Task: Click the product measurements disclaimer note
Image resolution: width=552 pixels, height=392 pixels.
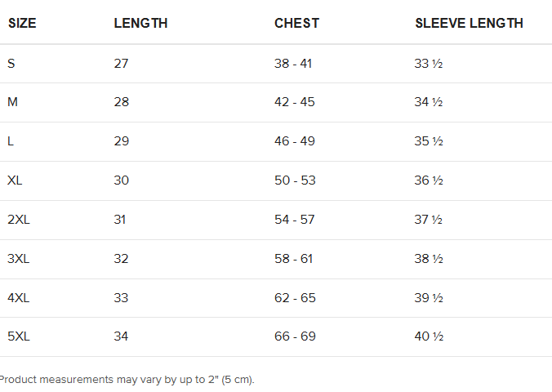Action: click(127, 380)
